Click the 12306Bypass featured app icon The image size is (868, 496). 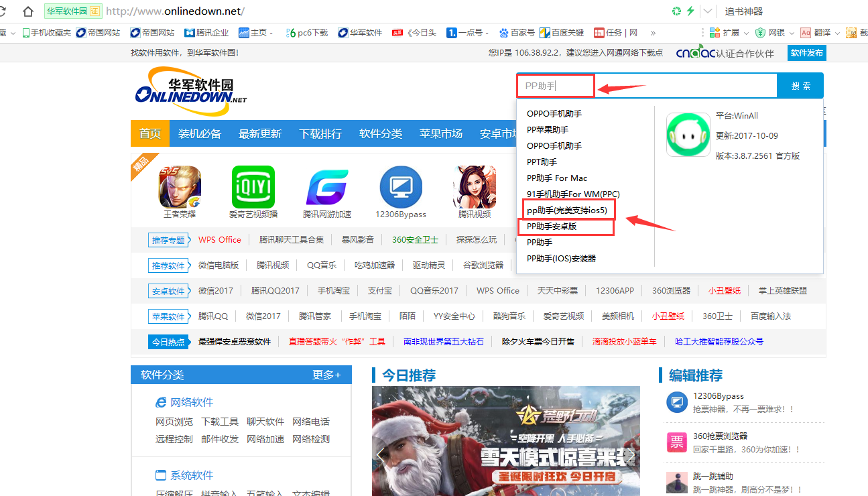401,187
